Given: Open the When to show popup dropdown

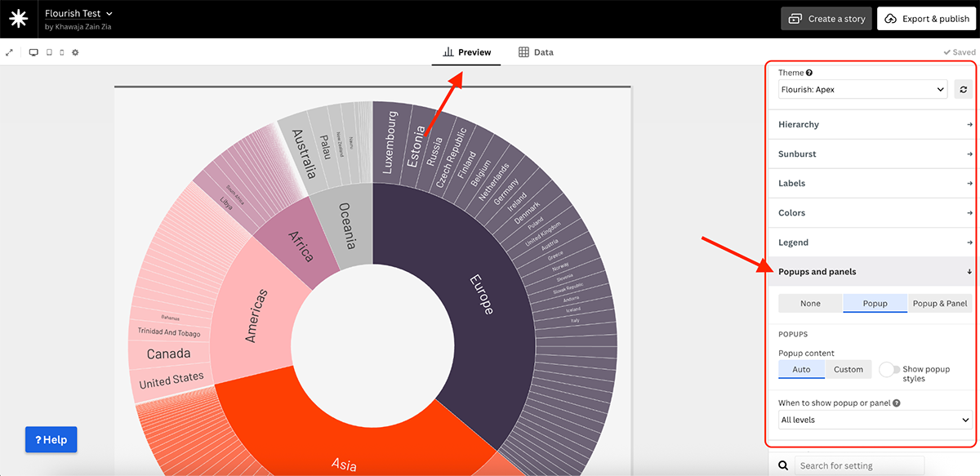Looking at the screenshot, I should (874, 419).
